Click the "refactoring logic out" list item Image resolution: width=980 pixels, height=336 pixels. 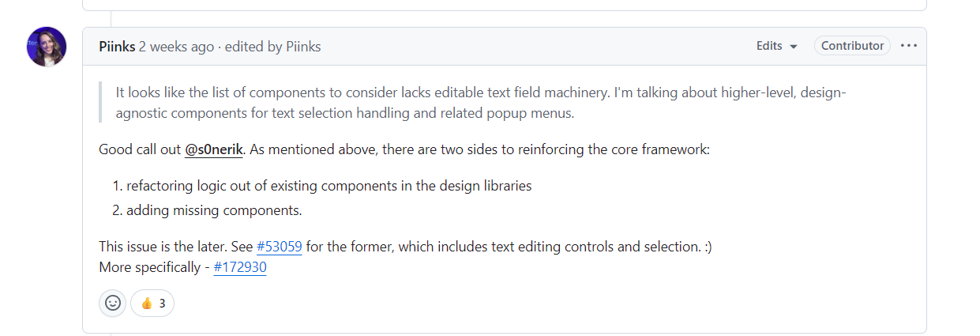click(x=329, y=187)
